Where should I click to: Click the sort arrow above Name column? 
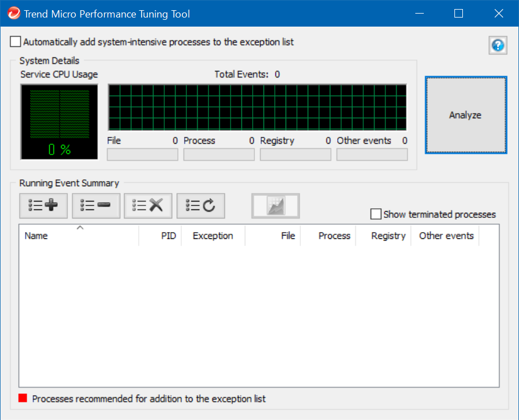pos(80,228)
